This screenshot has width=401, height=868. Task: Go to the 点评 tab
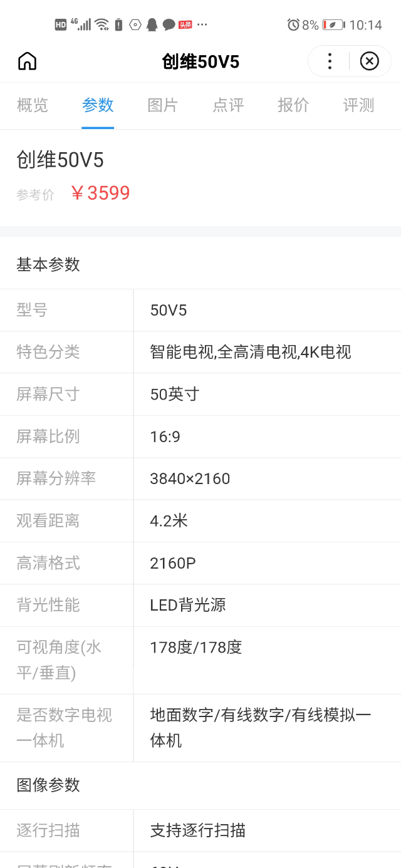pos(228,105)
